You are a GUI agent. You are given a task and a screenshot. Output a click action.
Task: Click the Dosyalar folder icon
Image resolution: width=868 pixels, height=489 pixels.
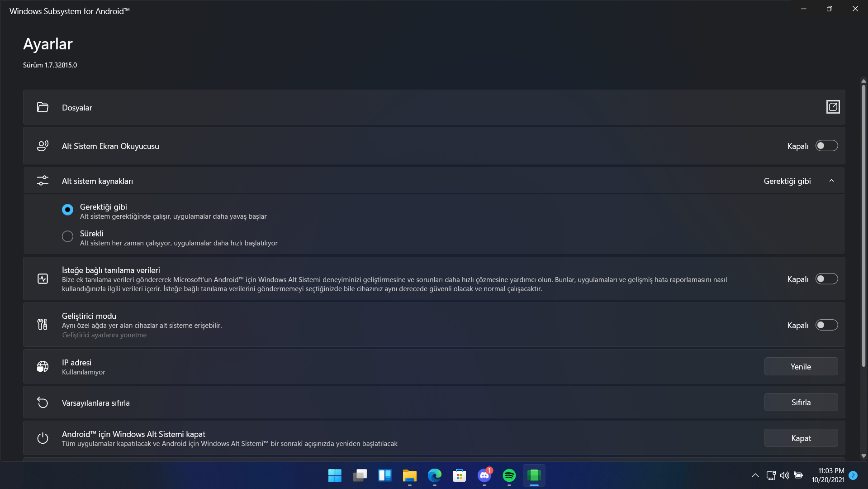[x=43, y=107]
